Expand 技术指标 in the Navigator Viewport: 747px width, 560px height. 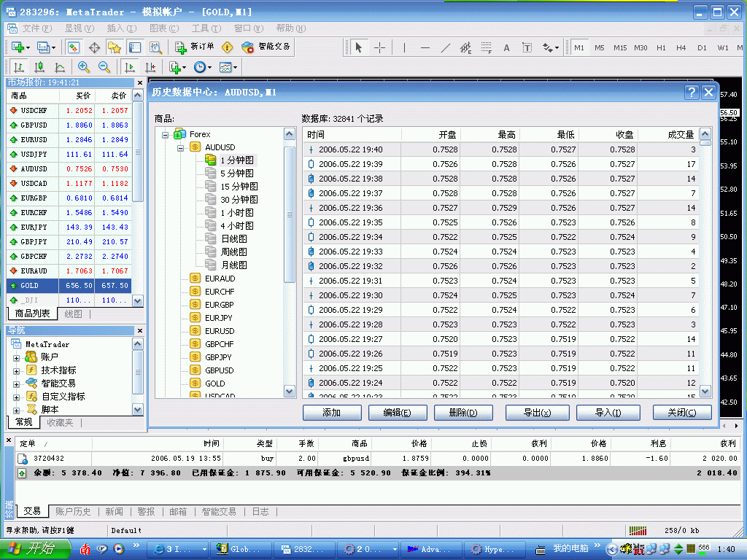tap(16, 371)
